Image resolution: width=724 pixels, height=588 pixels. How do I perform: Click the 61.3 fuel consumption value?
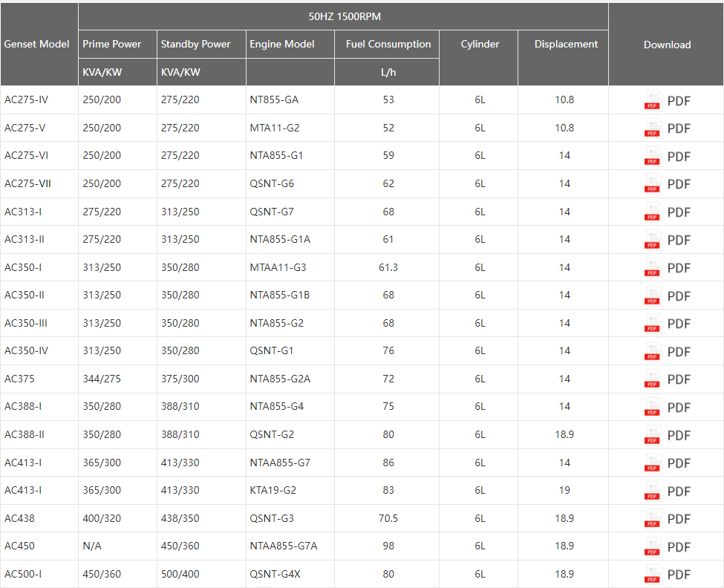point(388,268)
